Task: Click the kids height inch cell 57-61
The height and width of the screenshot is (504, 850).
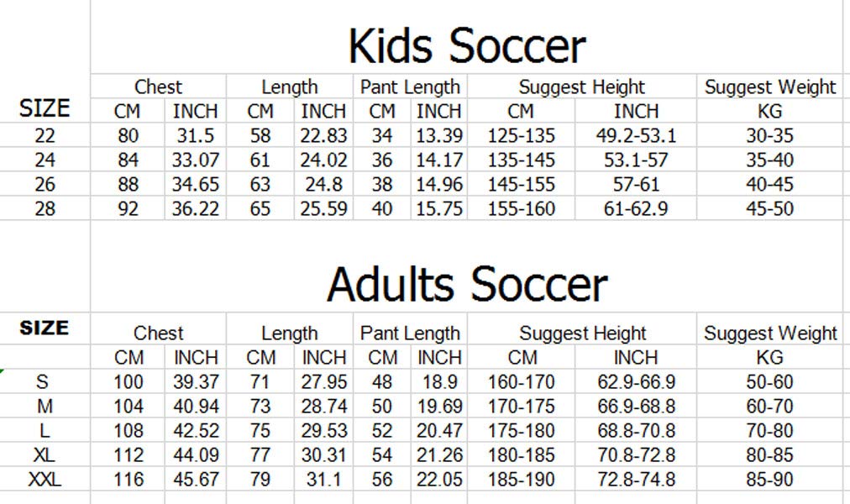Action: [x=636, y=185]
